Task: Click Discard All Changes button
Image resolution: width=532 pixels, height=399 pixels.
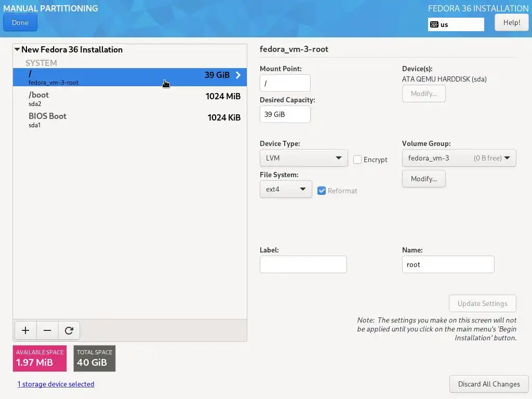Action: click(488, 384)
